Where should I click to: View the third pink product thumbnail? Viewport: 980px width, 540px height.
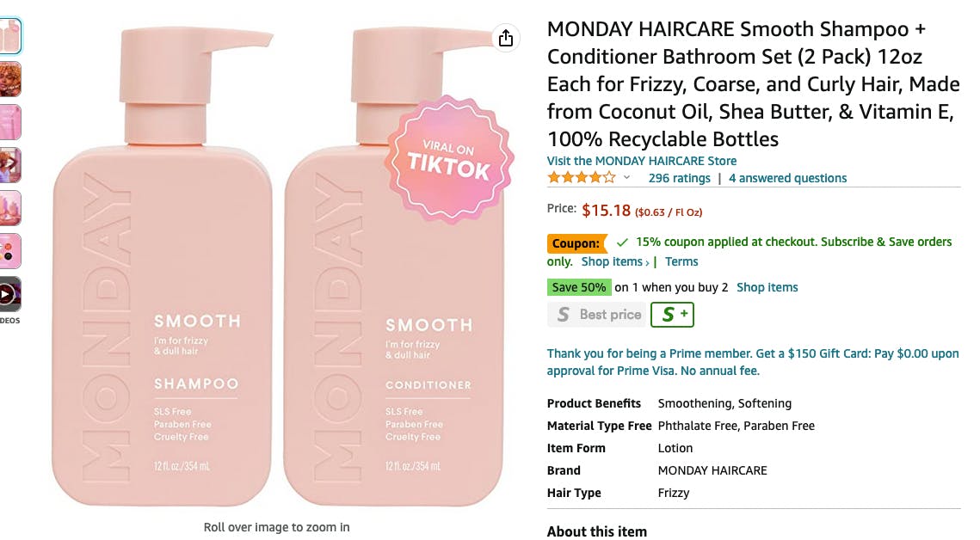coord(9,122)
